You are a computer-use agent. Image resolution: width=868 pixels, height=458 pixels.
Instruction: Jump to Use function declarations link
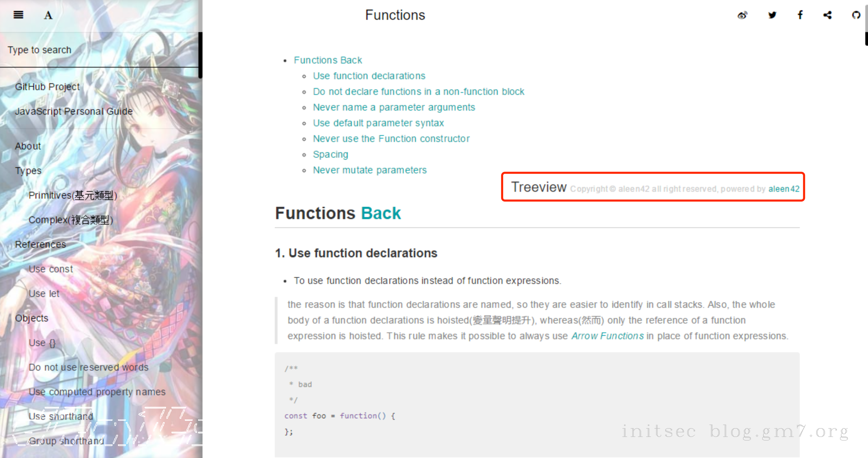[369, 76]
